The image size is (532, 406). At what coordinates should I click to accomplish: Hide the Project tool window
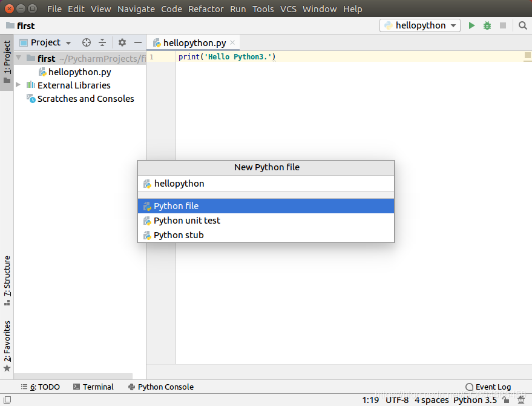(x=138, y=42)
